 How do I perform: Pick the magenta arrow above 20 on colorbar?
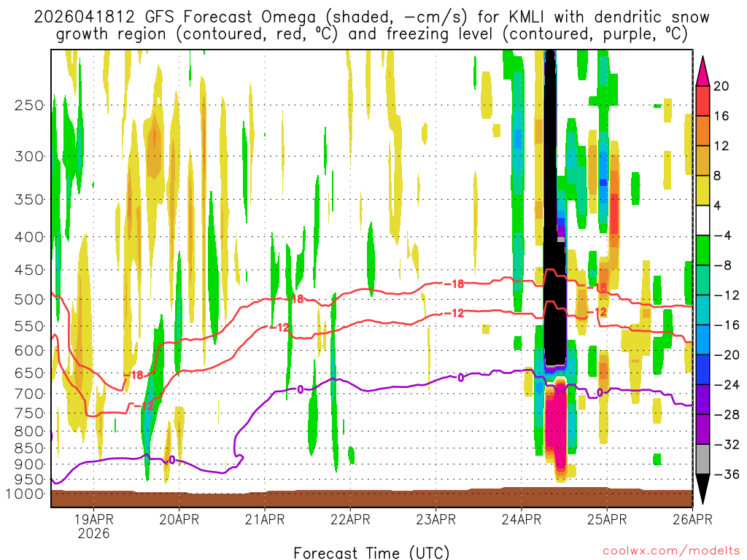click(703, 74)
